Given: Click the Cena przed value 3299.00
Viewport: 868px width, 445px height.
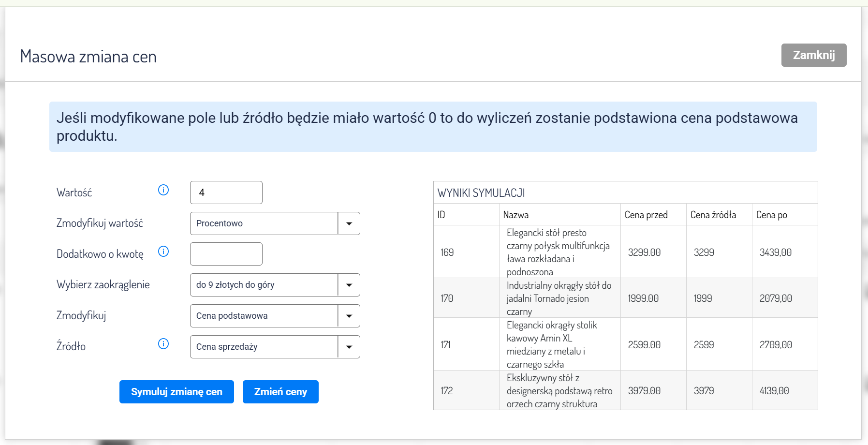Looking at the screenshot, I should [644, 252].
